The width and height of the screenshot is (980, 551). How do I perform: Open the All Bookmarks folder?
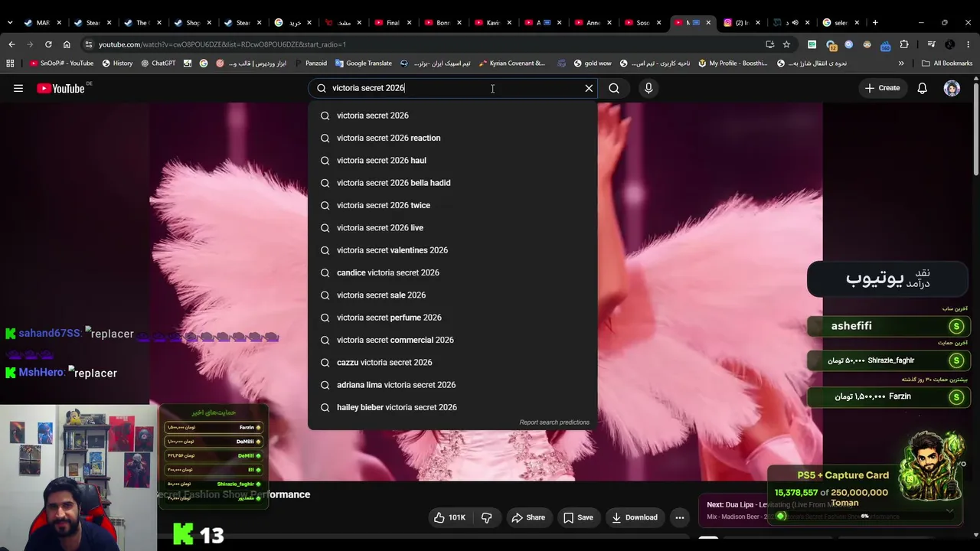[946, 64]
